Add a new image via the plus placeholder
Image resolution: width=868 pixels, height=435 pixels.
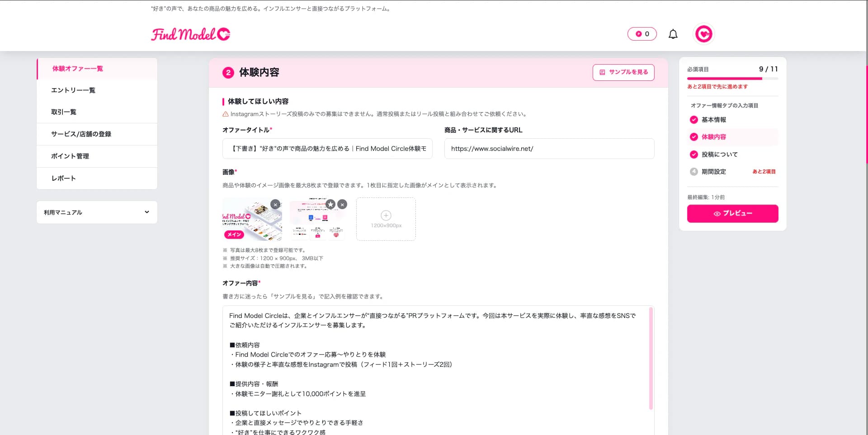[x=386, y=219]
